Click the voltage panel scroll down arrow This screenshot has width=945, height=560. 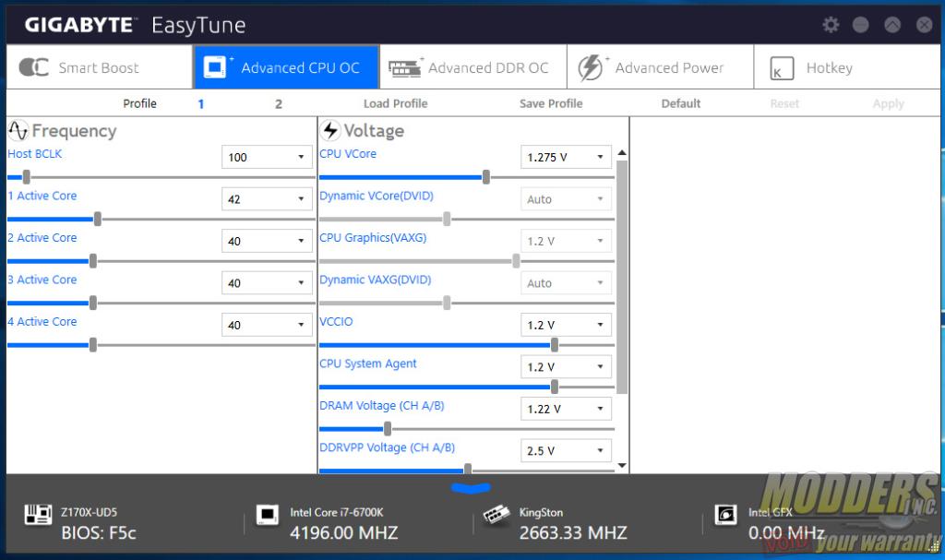[622, 466]
